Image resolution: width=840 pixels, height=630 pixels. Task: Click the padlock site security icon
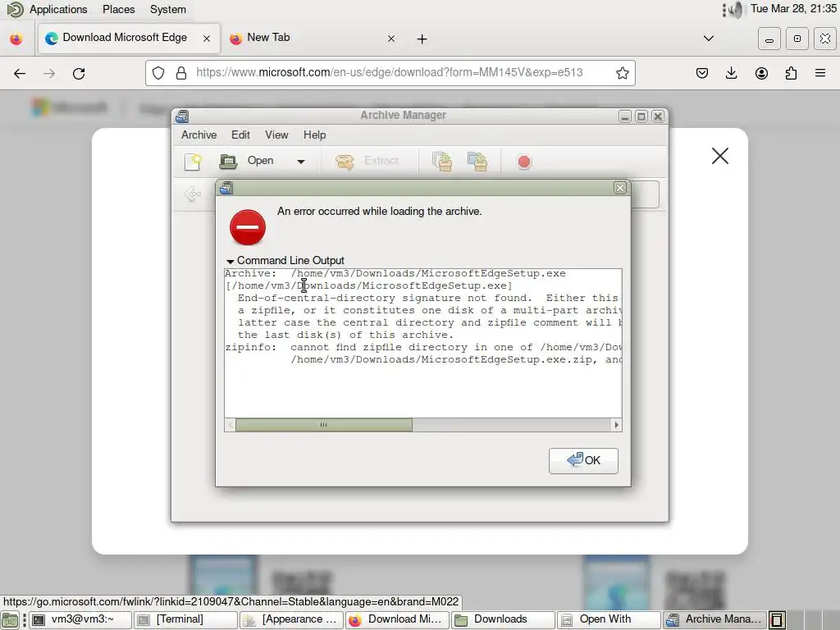point(181,73)
